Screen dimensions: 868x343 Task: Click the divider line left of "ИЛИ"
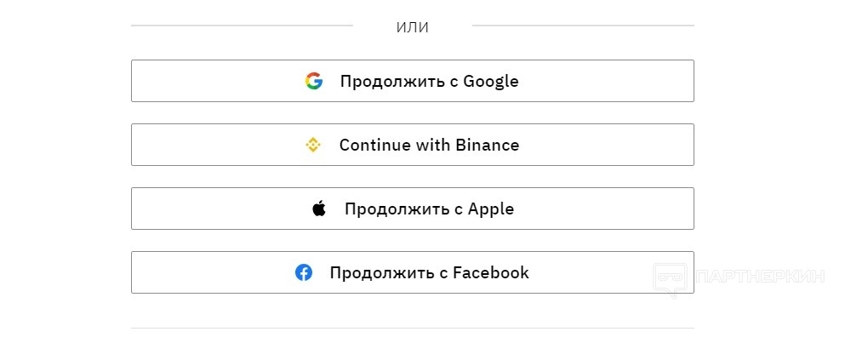point(242,26)
